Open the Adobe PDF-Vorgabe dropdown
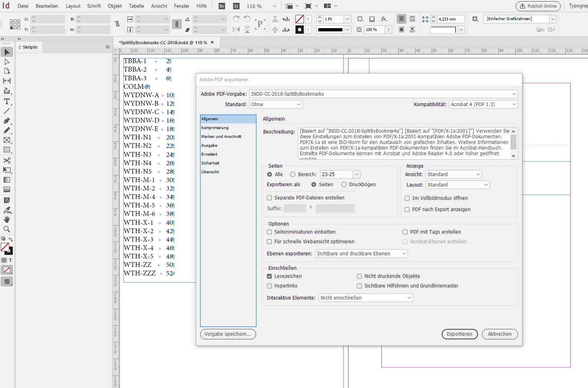This screenshot has height=388, width=588. [383, 94]
